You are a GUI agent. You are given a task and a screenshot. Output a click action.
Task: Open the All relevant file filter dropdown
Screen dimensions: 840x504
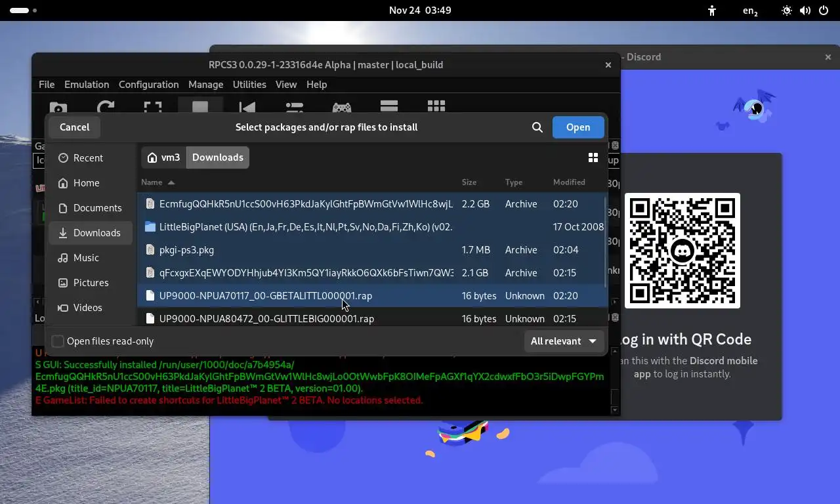coord(564,341)
